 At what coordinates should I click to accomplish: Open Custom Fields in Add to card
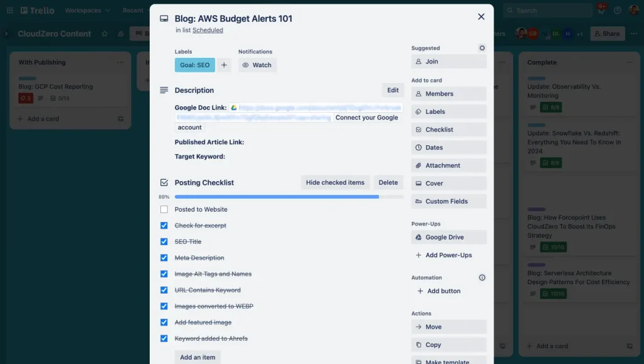tap(449, 202)
